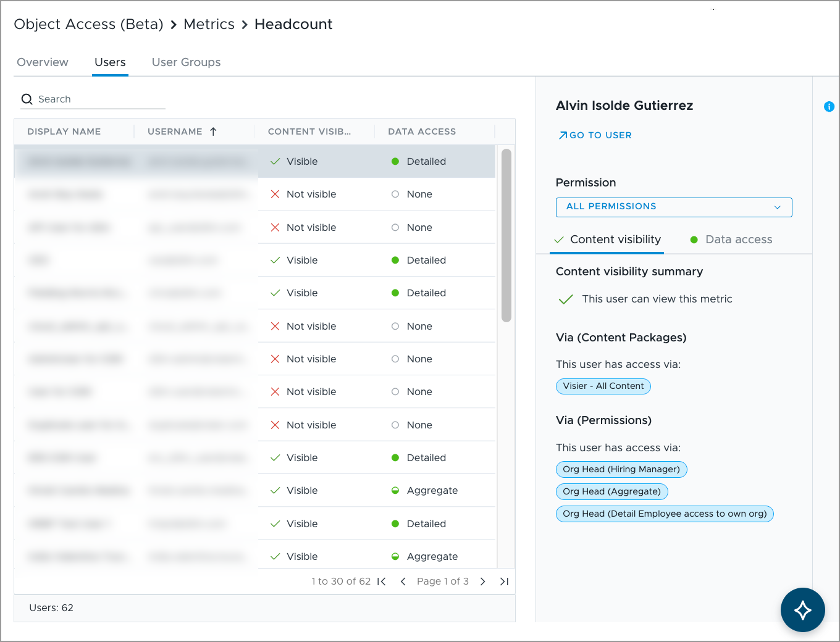Click the Display Name column header

(64, 131)
